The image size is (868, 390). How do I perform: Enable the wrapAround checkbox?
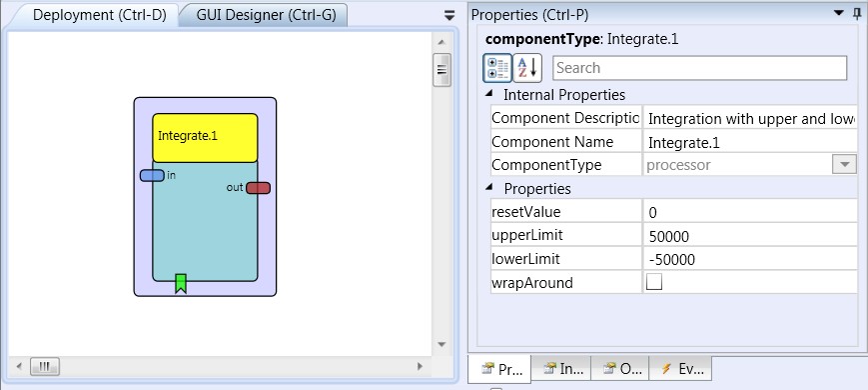click(x=654, y=283)
